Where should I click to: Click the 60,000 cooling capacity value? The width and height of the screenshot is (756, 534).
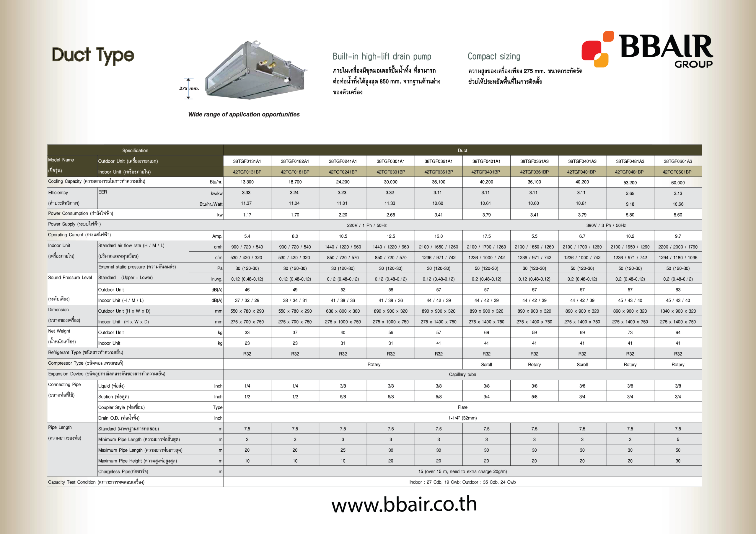tap(677, 183)
